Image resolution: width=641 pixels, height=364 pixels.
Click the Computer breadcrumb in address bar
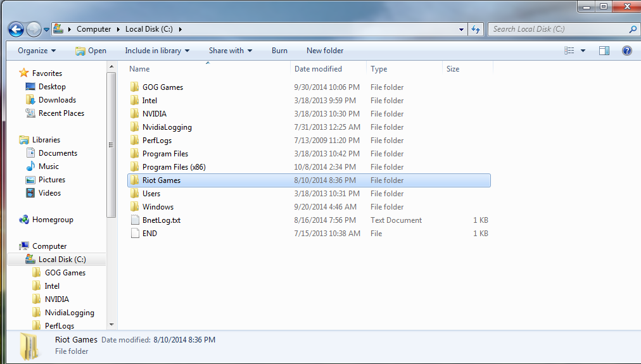click(x=94, y=29)
